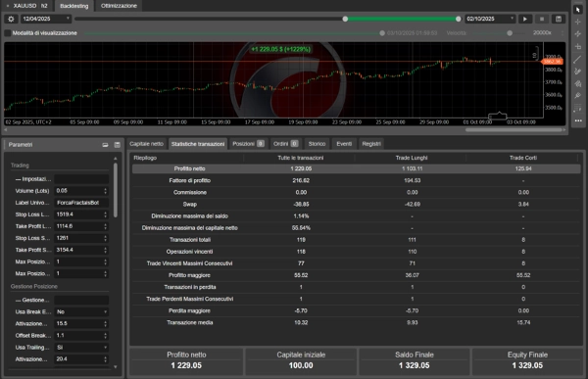The width and height of the screenshot is (588, 379).
Task: Click orange price label on chart axis
Action: (553, 62)
